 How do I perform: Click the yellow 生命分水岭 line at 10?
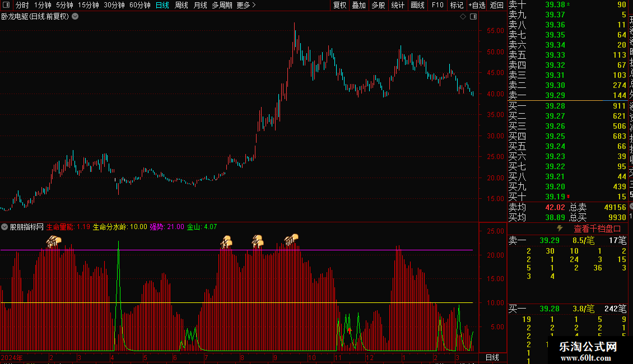coord(236,302)
